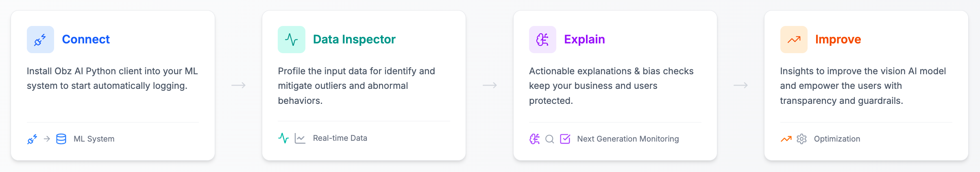
Task: Open the Data Inspector heading
Action: point(354,39)
